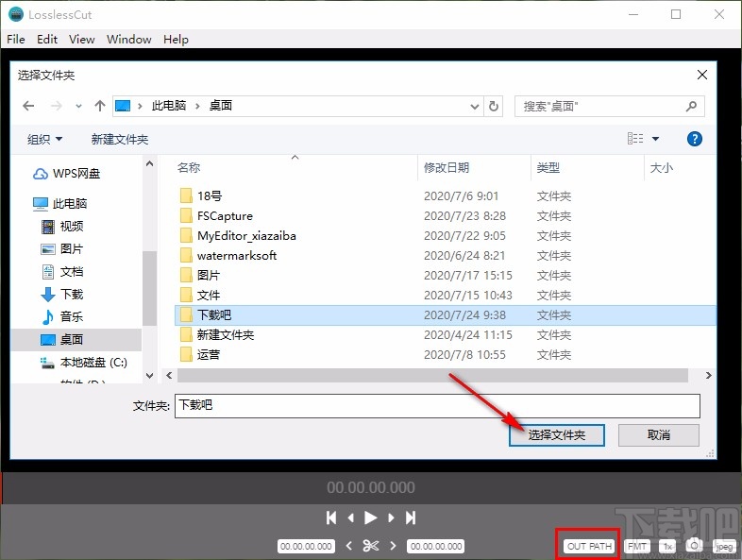Select 图片 in the sidebar tree
This screenshot has height=560, width=742.
[x=62, y=249]
